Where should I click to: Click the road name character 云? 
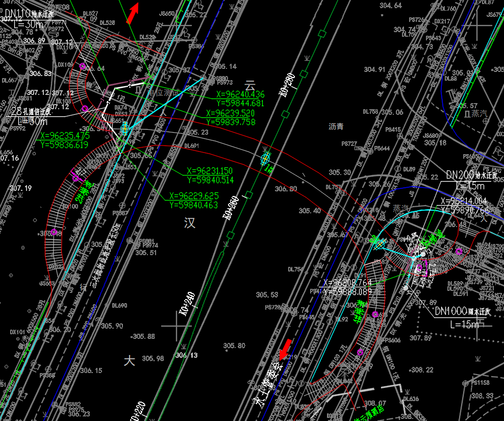click(x=250, y=86)
